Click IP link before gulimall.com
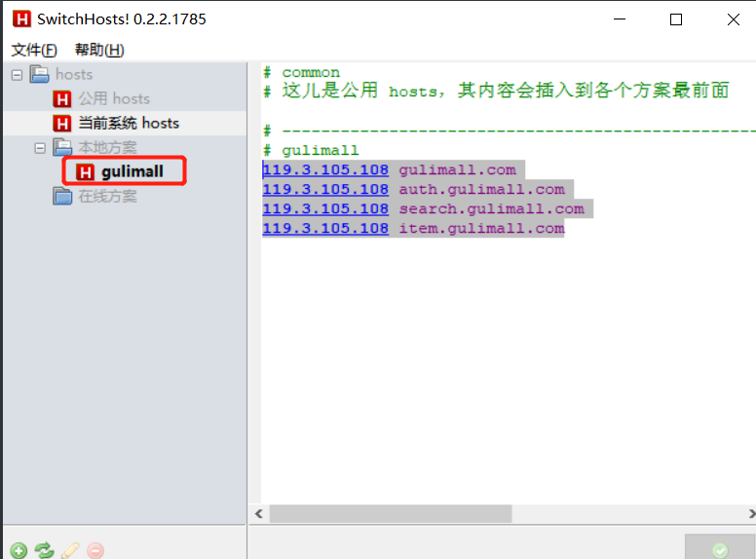The height and width of the screenshot is (559, 756). pos(325,169)
